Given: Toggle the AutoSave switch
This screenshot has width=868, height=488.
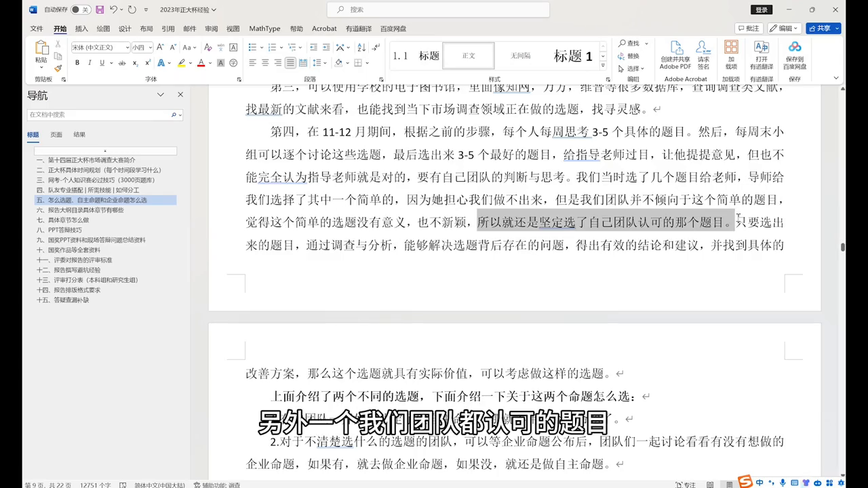Looking at the screenshot, I should coord(81,9).
